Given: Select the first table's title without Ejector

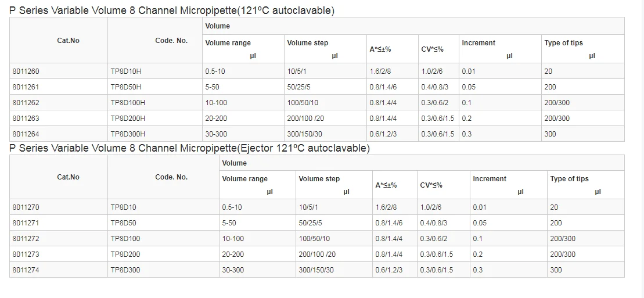Looking at the screenshot, I should coord(172,10).
